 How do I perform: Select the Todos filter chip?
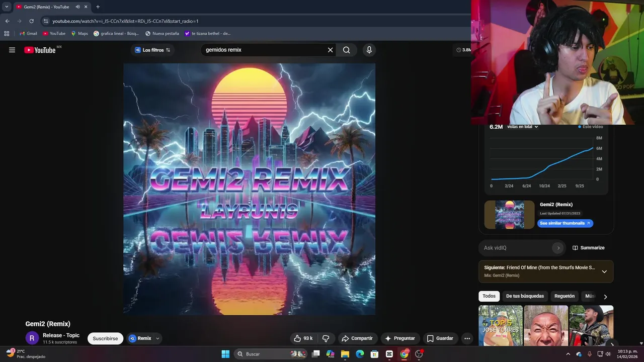click(x=489, y=296)
